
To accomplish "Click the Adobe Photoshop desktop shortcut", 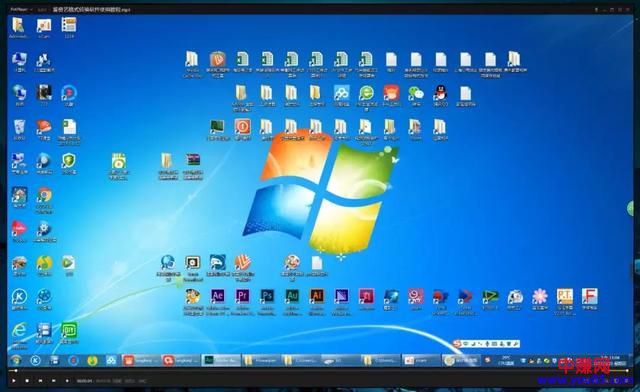I will coord(267,296).
